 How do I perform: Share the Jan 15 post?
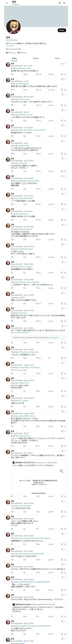[x=65, y=90]
